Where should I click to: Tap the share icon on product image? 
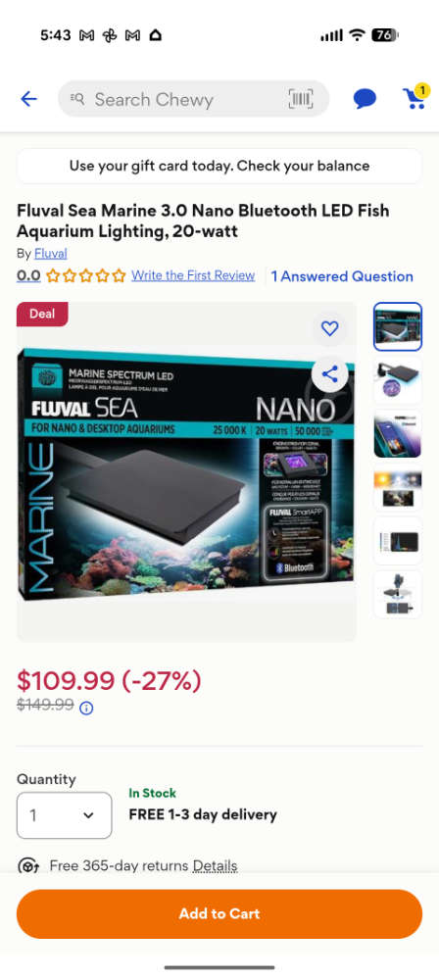(329, 374)
